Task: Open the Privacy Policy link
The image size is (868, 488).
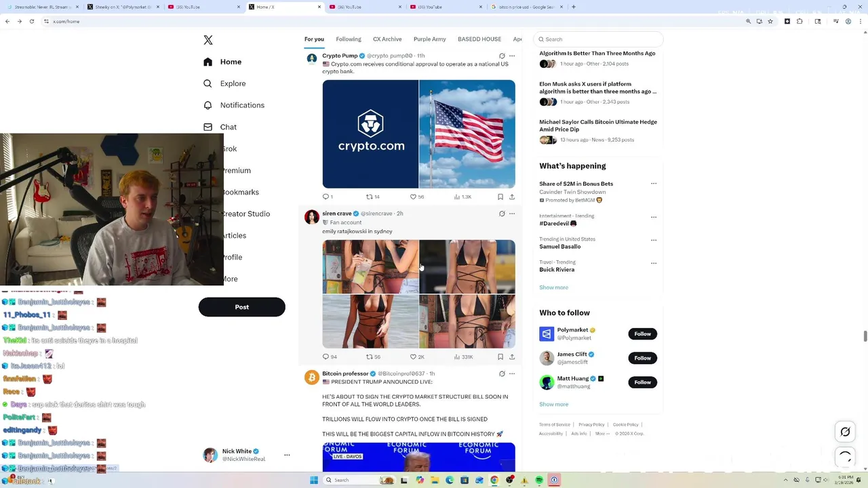Action: tap(591, 425)
